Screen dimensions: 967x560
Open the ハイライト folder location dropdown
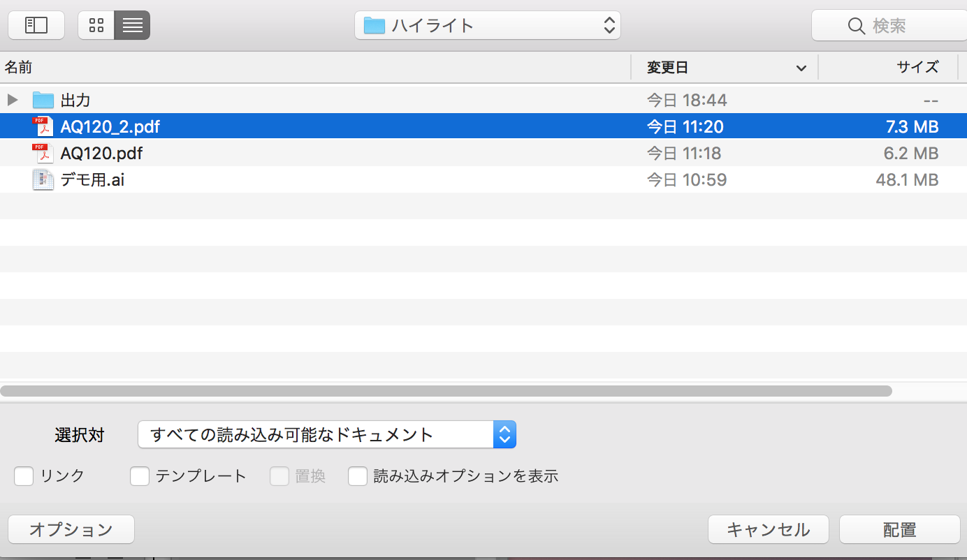pos(487,27)
